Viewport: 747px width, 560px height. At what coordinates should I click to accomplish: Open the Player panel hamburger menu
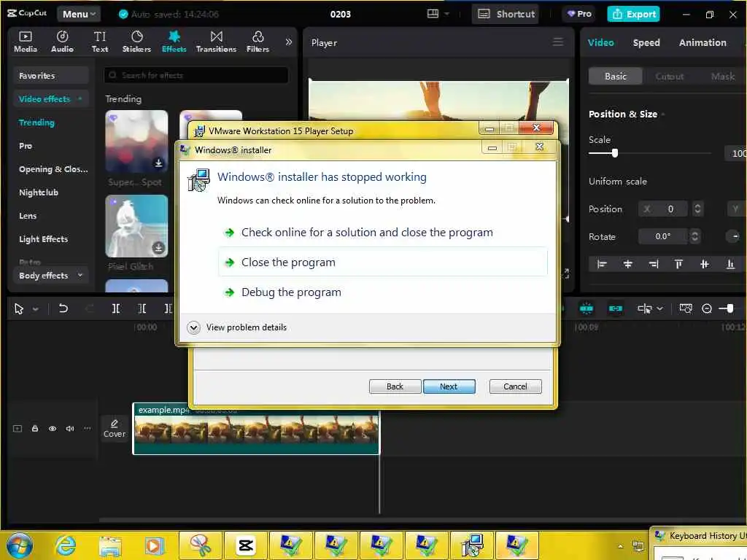tap(558, 42)
